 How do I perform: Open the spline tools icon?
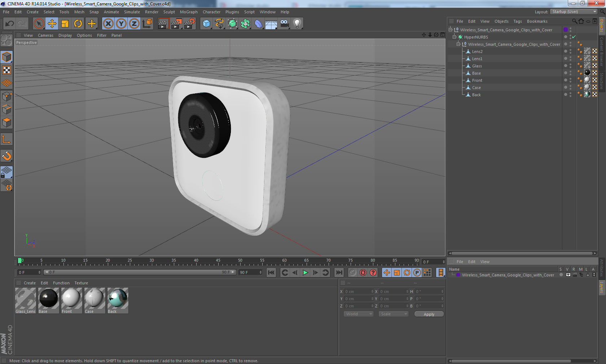[219, 24]
